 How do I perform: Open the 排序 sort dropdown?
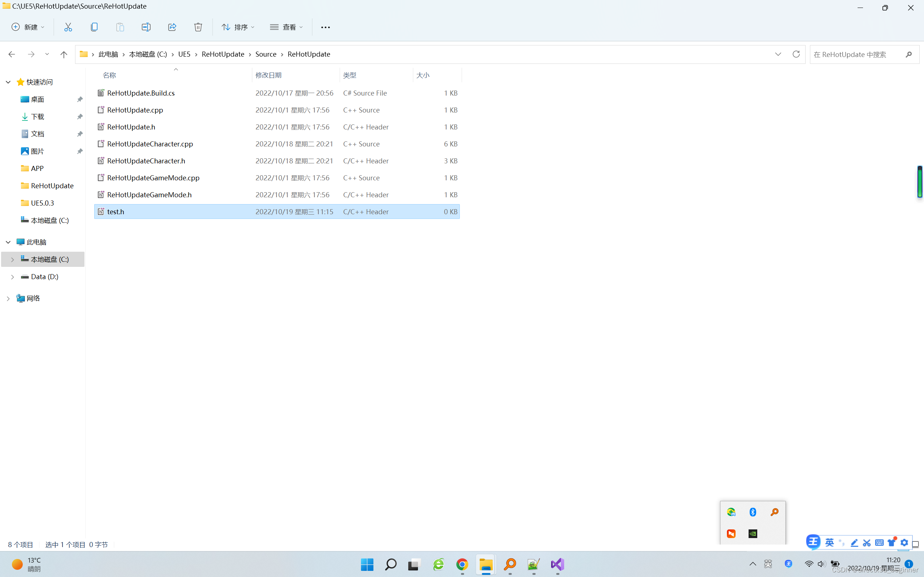pos(238,27)
